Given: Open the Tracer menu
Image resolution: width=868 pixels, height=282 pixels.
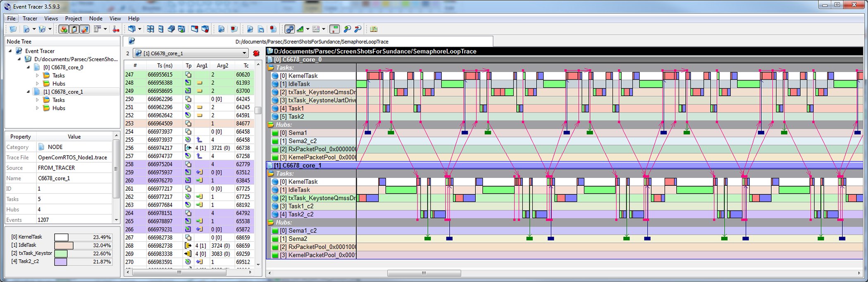Looking at the screenshot, I should coord(30,19).
